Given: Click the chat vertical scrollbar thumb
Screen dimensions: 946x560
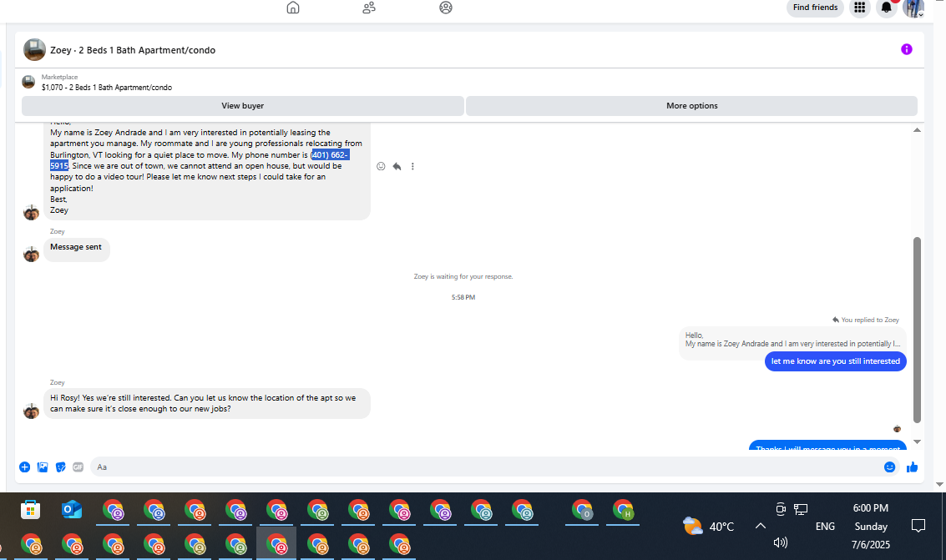Looking at the screenshot, I should (x=917, y=330).
